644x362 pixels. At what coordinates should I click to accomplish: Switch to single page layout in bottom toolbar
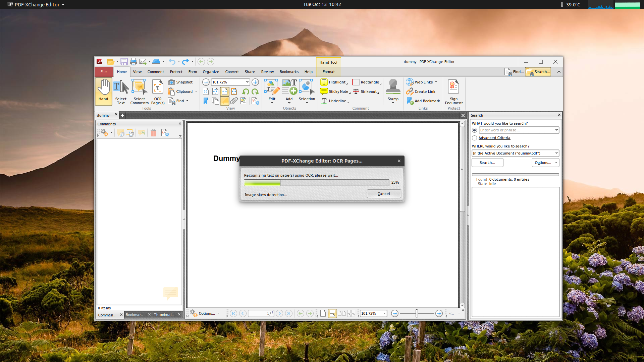323,313
